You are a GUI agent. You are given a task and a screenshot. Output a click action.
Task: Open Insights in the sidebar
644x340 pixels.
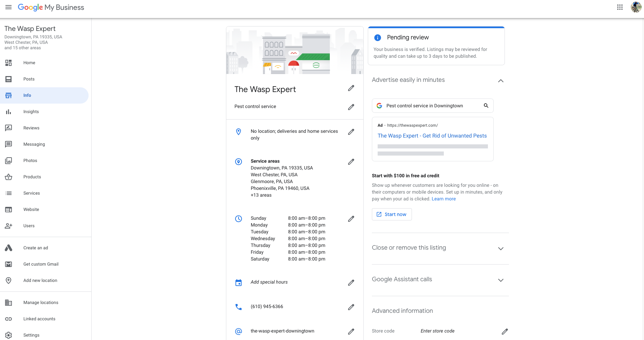[44, 112]
